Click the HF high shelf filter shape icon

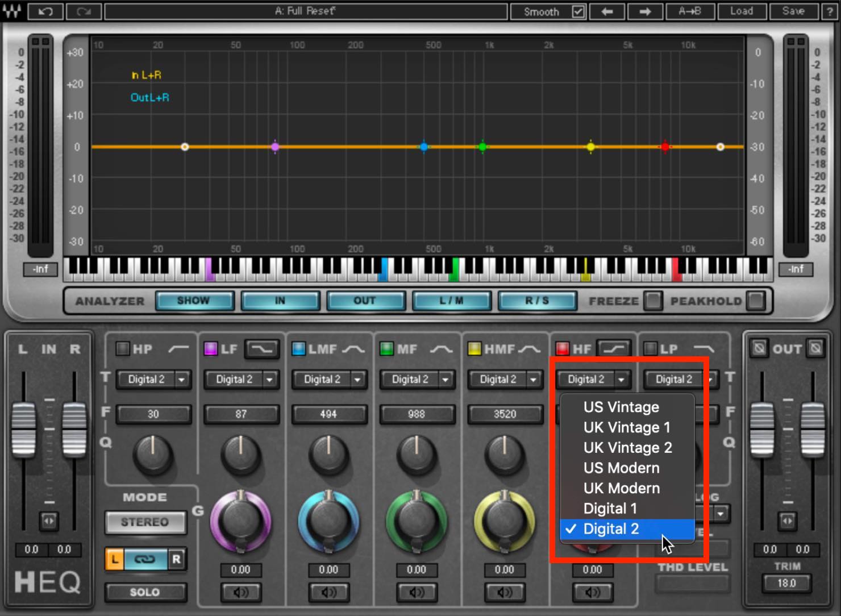coord(614,349)
